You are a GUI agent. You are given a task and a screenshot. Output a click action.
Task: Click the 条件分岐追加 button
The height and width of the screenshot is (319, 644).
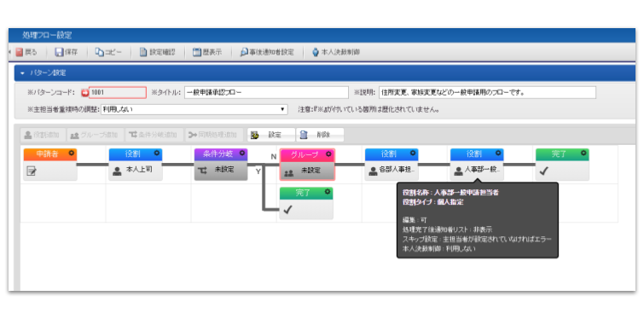154,135
